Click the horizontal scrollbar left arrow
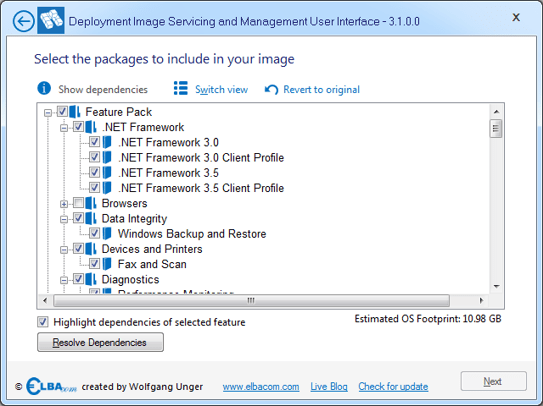The height and width of the screenshot is (406, 543). 45,300
